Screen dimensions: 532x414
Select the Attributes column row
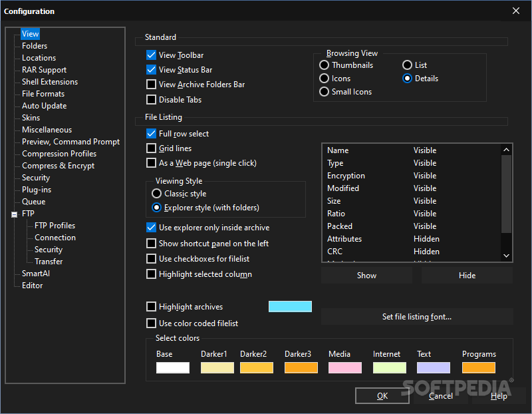click(412, 239)
